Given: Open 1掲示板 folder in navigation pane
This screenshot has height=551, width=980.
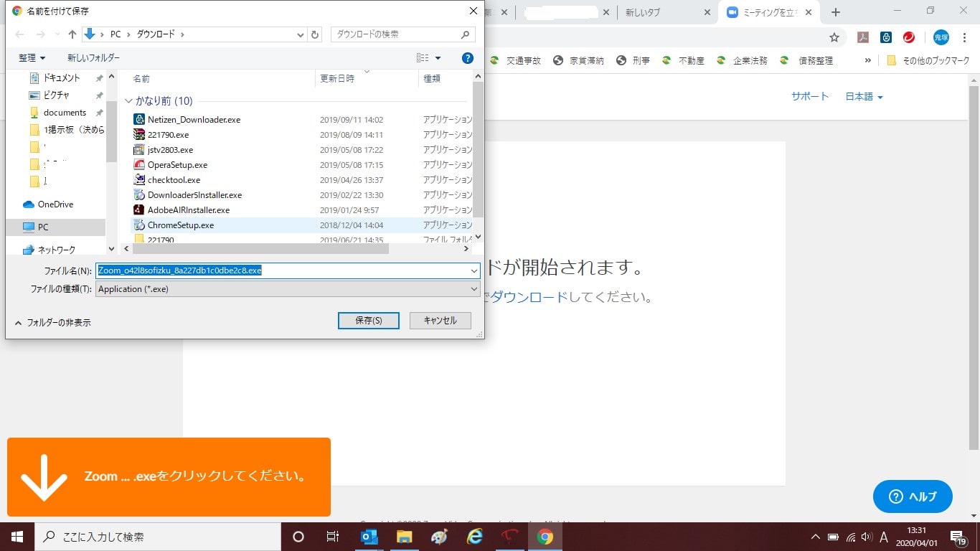Looking at the screenshot, I should pyautogui.click(x=67, y=130).
